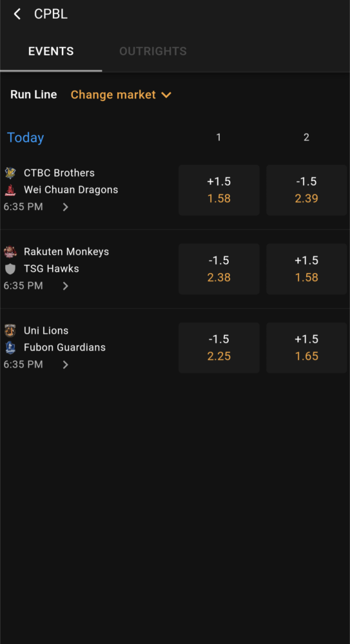Pick Uni Lions -1.5 at 2.25

click(x=219, y=348)
